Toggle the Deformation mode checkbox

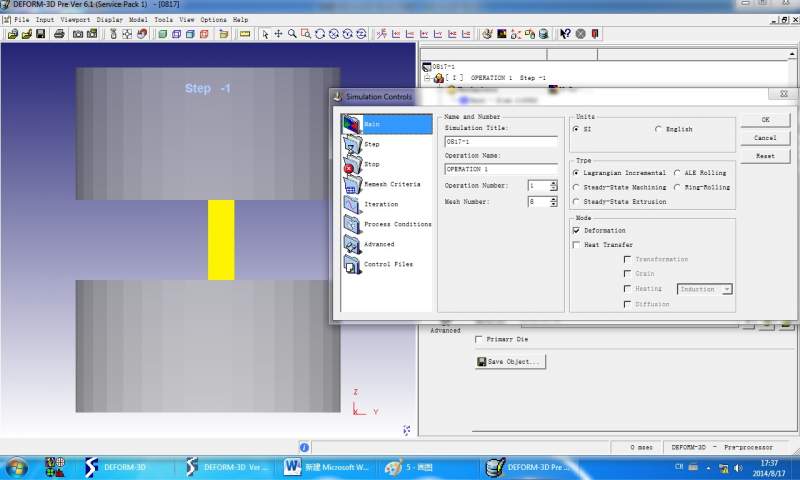coord(577,231)
